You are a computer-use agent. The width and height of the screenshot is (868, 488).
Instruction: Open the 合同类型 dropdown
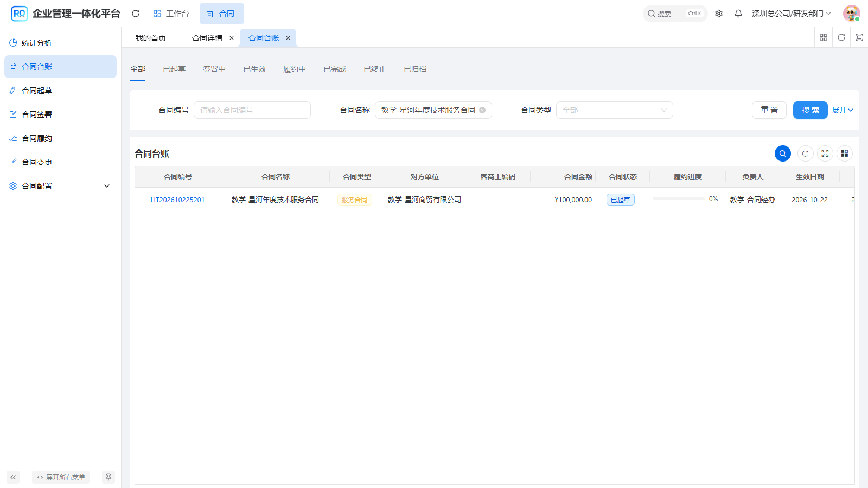click(x=614, y=110)
